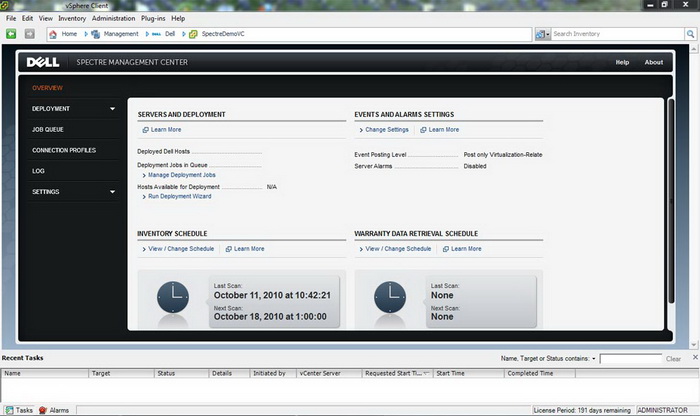700x416 pixels.
Task: Click Change Settings under Events and Alarms
Action: tap(387, 129)
